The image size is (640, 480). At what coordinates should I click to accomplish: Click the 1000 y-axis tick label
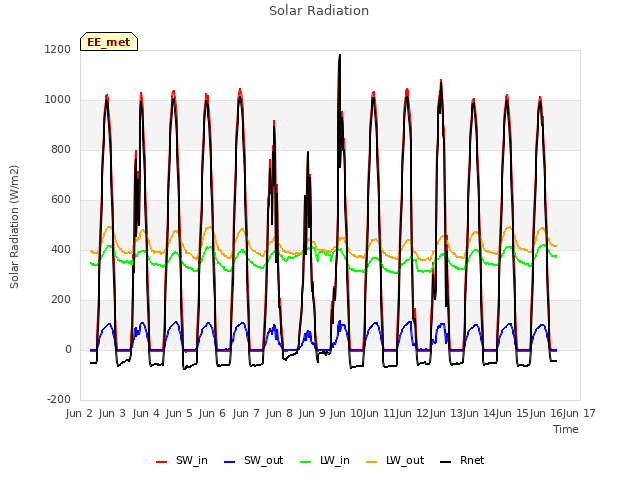(58, 100)
